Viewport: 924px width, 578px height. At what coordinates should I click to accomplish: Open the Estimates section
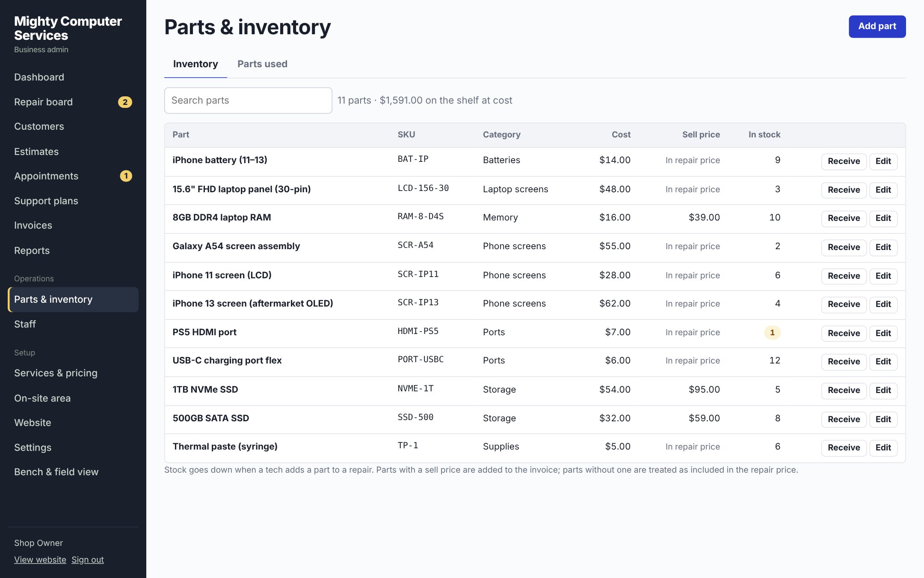pyautogui.click(x=73, y=151)
